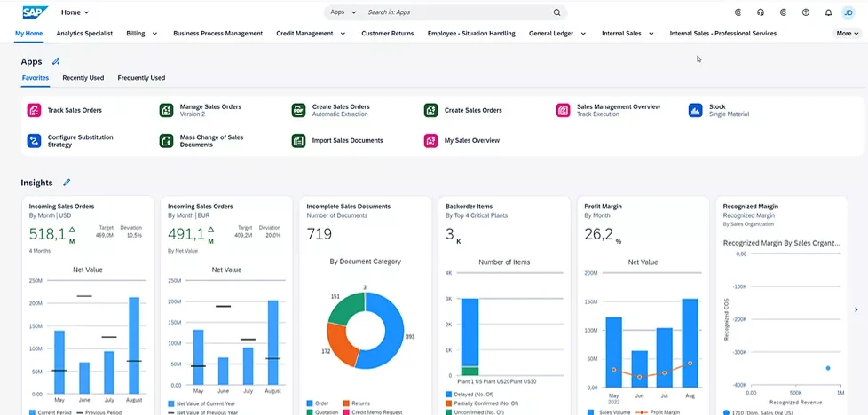Open the JD user profile avatar
868x415 pixels.
[x=850, y=12]
